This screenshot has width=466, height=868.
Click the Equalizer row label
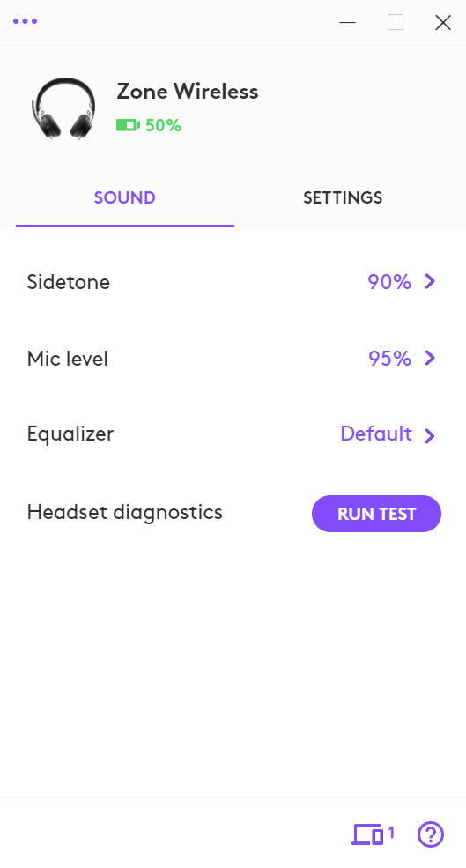click(70, 434)
